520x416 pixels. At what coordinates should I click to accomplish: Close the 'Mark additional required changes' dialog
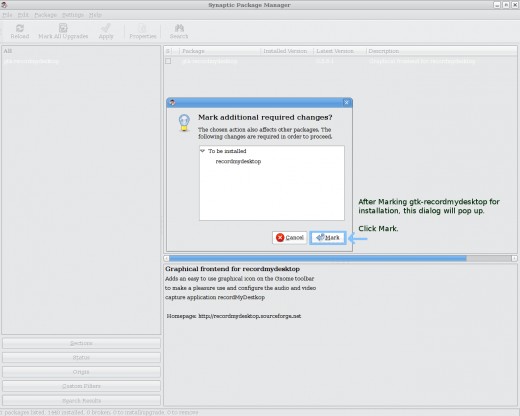(x=346, y=102)
